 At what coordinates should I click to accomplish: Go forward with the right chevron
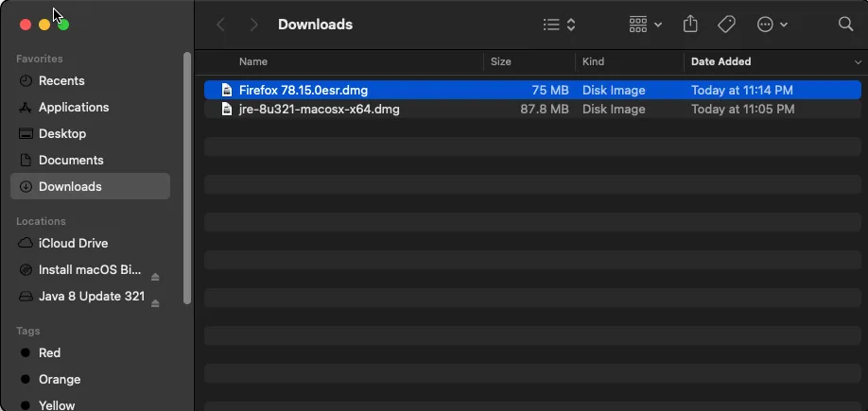point(253,25)
